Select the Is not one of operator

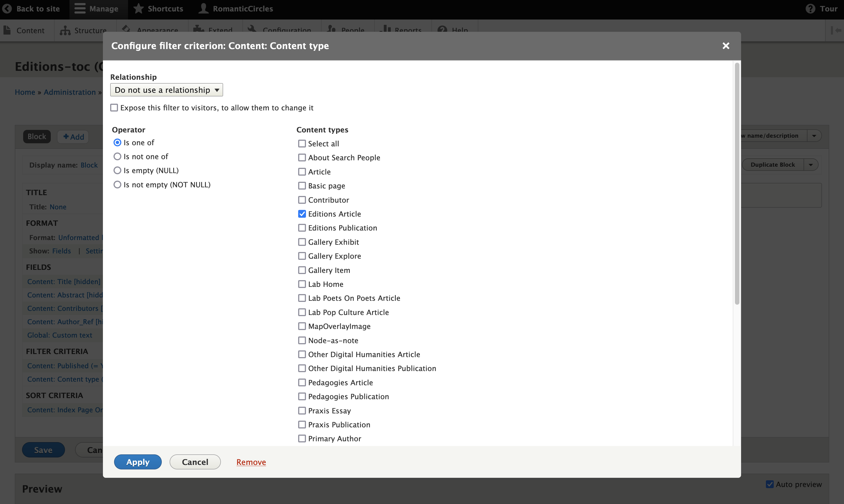coord(117,157)
